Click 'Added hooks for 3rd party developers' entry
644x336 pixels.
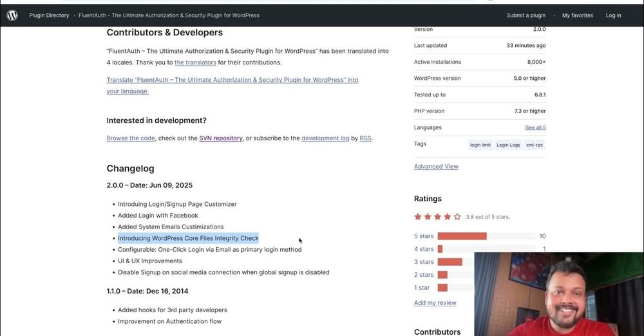tap(172, 310)
